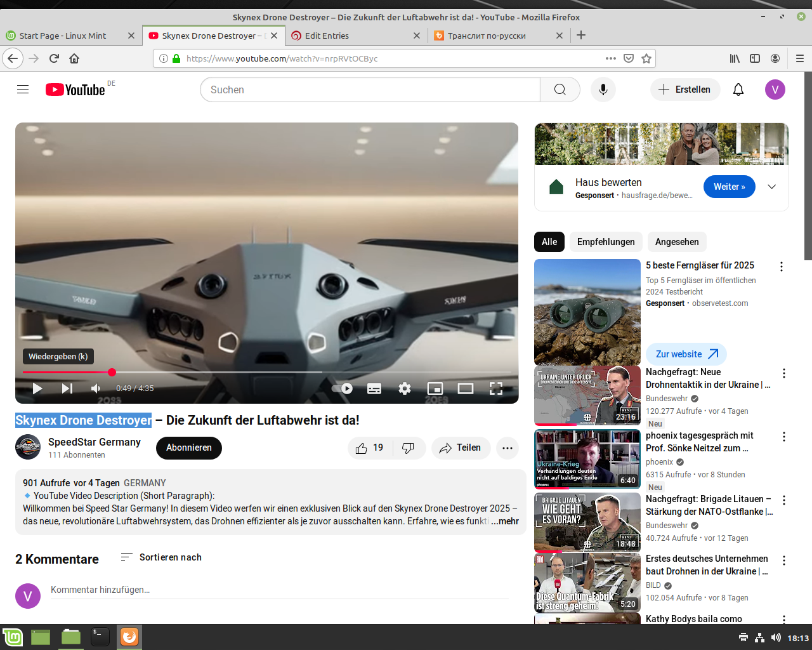Click the Kommentar hinzufügen comment field

click(280, 590)
